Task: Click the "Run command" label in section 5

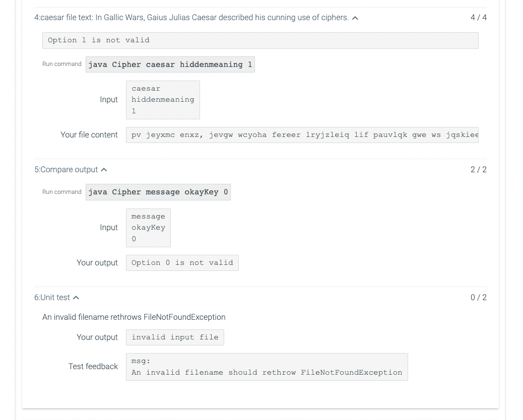Action: point(61,192)
